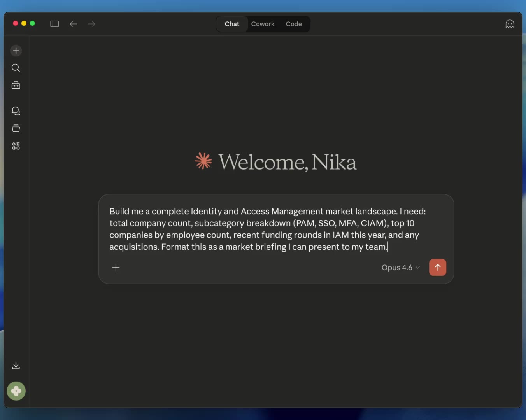Open the user profile avatar menu
This screenshot has width=526, height=420.
16,391
